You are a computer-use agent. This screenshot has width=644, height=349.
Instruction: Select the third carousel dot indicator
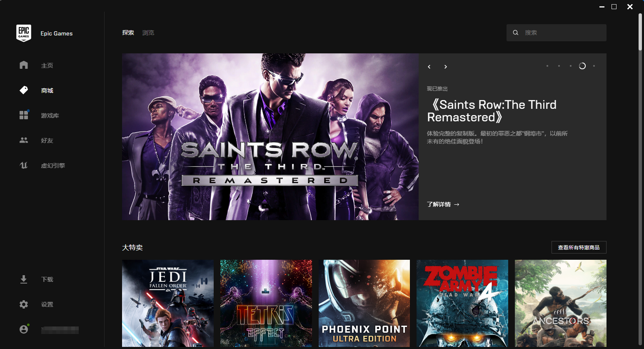[x=571, y=66]
